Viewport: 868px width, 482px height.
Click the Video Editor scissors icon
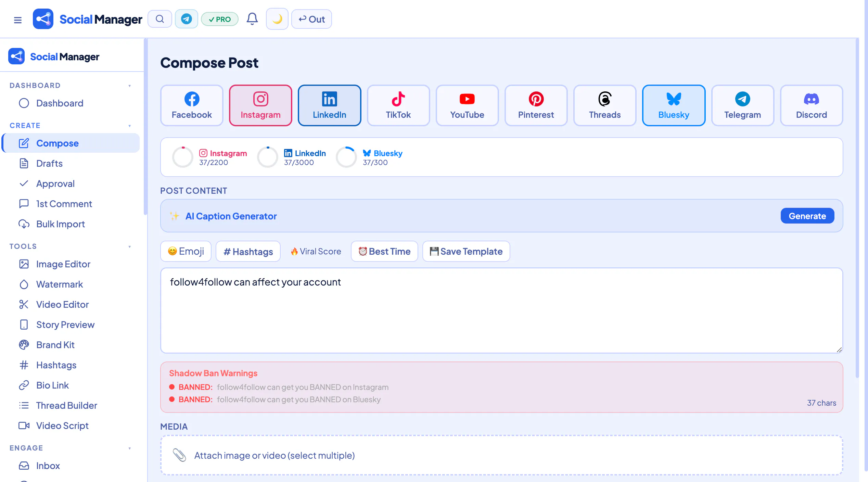pyautogui.click(x=24, y=304)
